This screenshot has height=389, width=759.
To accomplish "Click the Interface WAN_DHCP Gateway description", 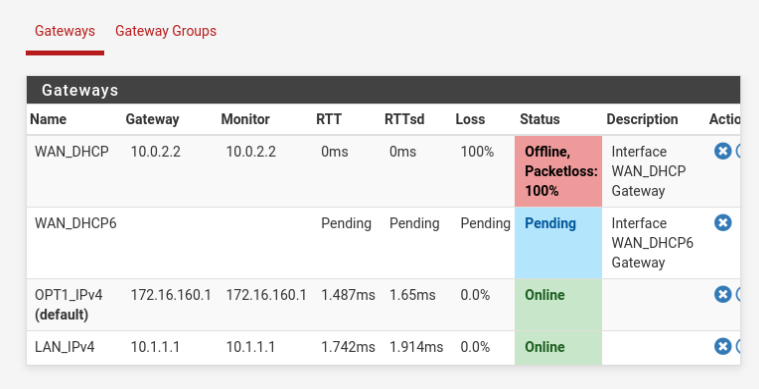I will 649,171.
